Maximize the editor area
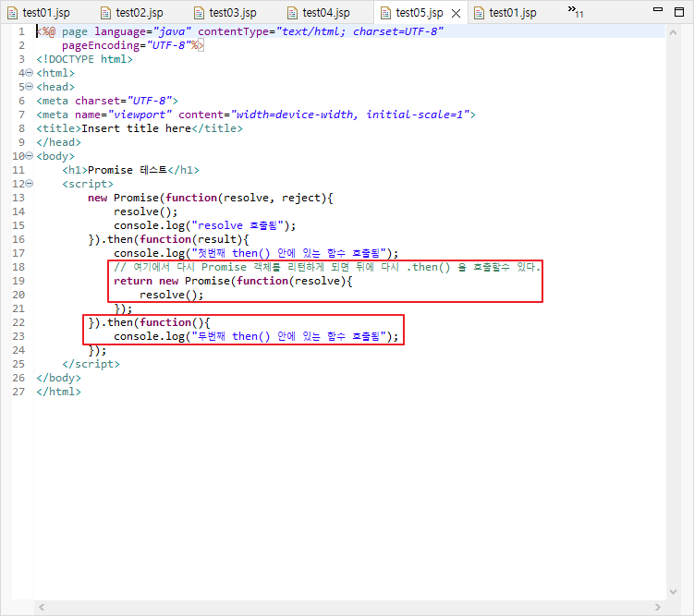The width and height of the screenshot is (694, 616). [x=679, y=12]
